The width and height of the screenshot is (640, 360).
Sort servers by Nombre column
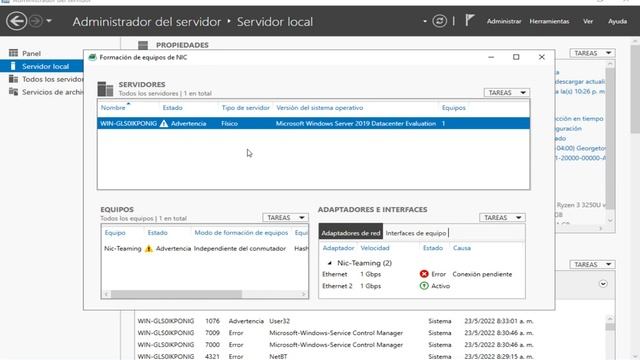click(113, 108)
